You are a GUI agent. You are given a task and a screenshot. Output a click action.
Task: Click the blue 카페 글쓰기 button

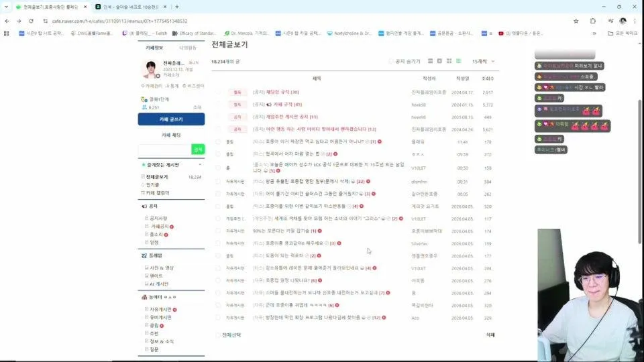point(171,119)
